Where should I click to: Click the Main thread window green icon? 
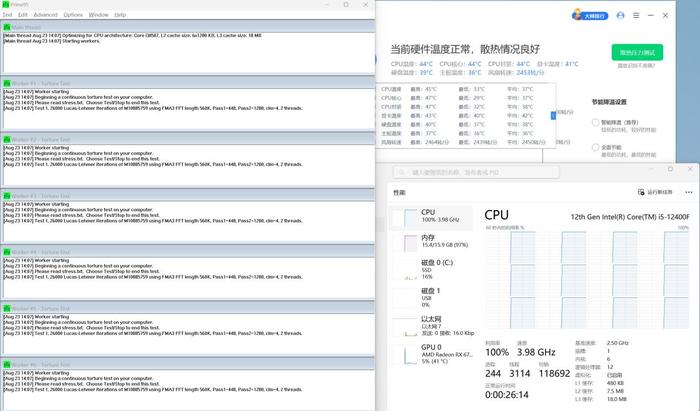click(7, 27)
